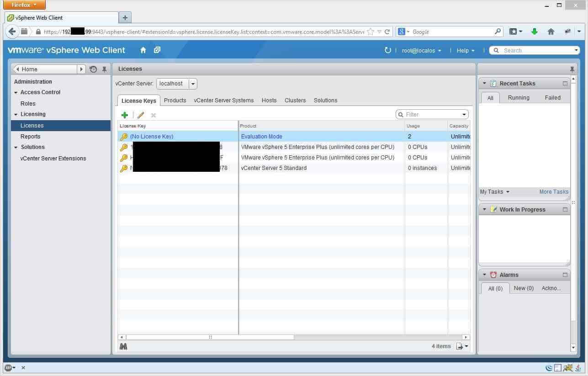The height and width of the screenshot is (376, 588).
Task: Pin the navigator panel
Action: tap(104, 69)
